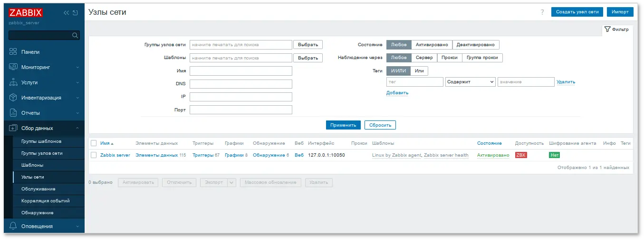Open Шаблоны submenu item

coord(32,165)
